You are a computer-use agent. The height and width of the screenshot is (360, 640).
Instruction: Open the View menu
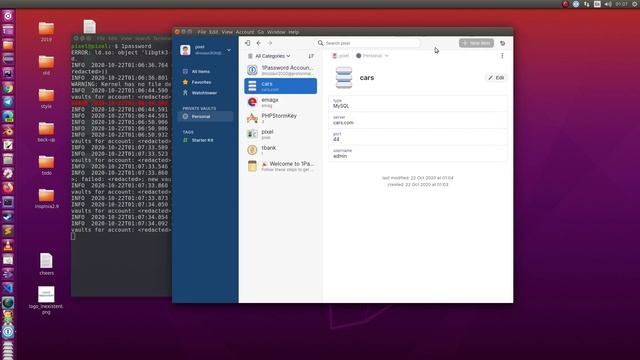pyautogui.click(x=227, y=32)
